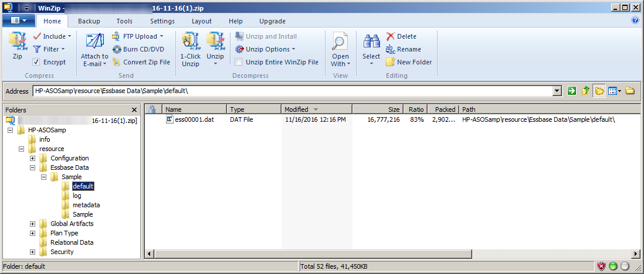This screenshot has width=644, height=274.
Task: Click the Unzip Options gear icon
Action: 239,49
